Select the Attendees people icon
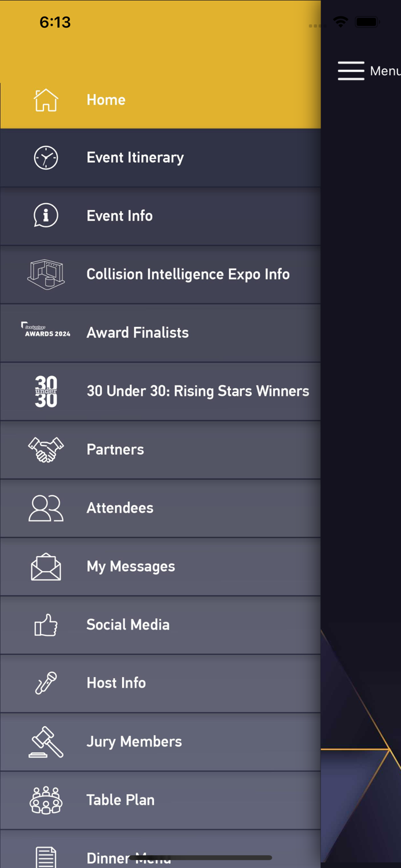 click(x=46, y=507)
